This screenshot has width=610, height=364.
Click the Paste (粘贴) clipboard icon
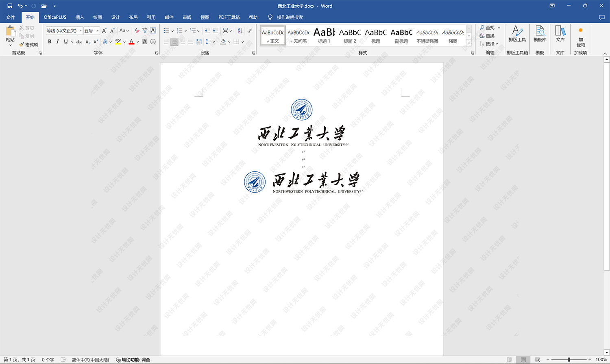tap(11, 31)
